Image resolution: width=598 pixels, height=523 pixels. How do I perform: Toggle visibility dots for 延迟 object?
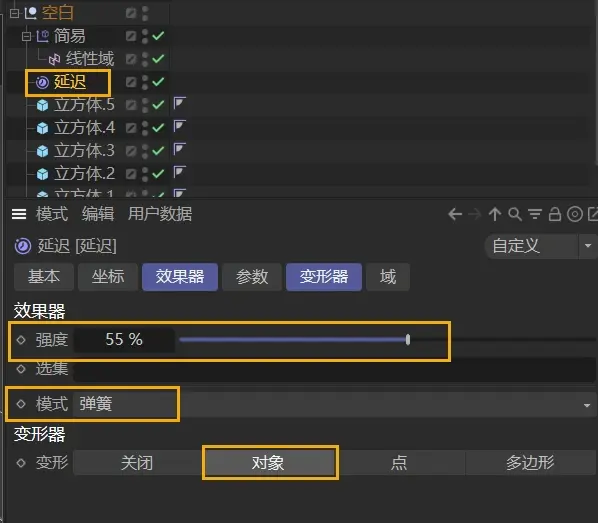coord(145,82)
